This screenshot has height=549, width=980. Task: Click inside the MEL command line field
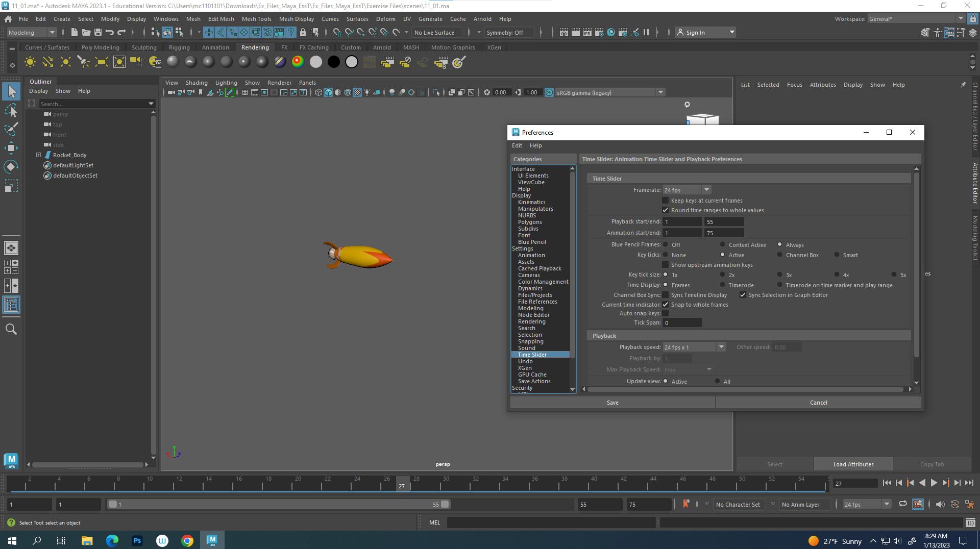551,522
